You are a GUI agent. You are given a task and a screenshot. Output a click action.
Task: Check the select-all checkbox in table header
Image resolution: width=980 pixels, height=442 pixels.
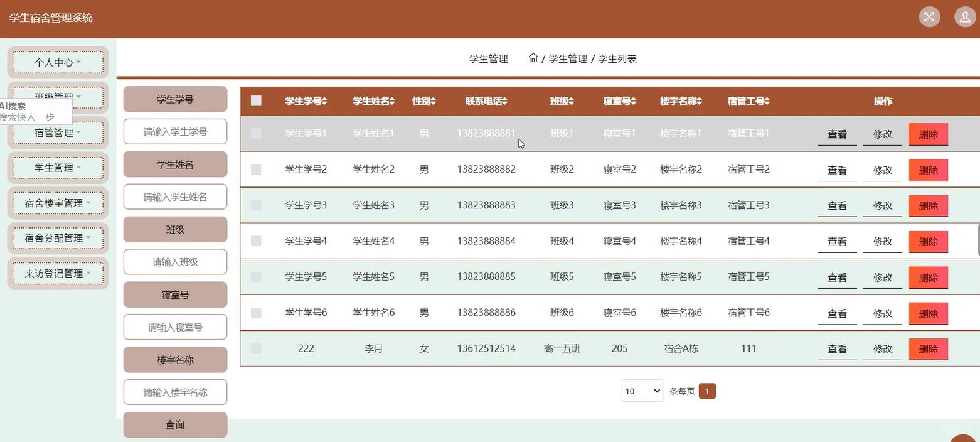pyautogui.click(x=255, y=100)
